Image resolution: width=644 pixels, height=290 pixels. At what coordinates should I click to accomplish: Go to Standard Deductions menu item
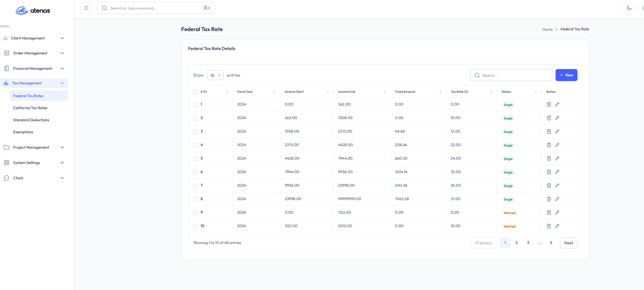coord(31,120)
